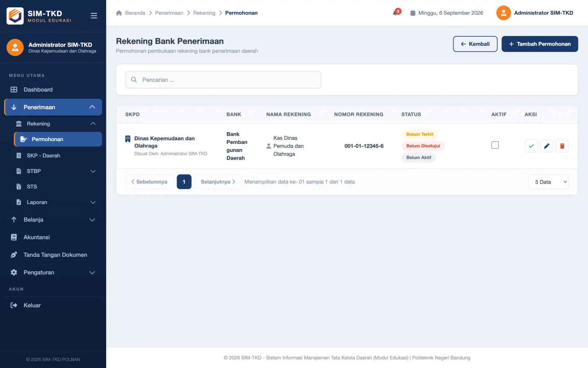This screenshot has width=588, height=368.
Task: Click the Kembali button
Action: [475, 44]
